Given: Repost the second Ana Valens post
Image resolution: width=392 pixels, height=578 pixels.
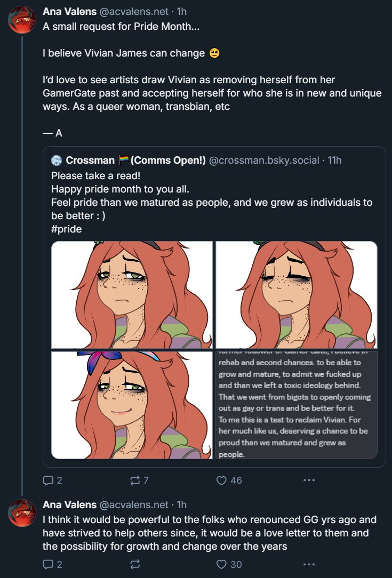Looking at the screenshot, I should 135,564.
